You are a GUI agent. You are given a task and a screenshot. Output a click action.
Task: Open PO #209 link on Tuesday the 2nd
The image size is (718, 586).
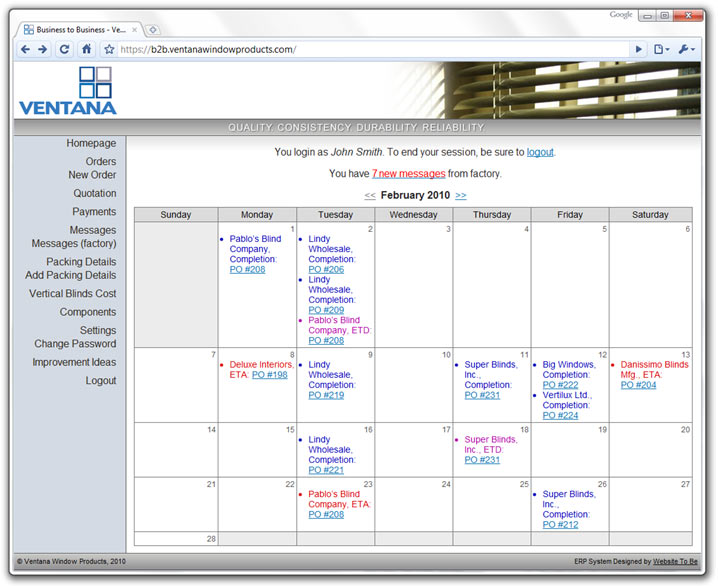[326, 310]
